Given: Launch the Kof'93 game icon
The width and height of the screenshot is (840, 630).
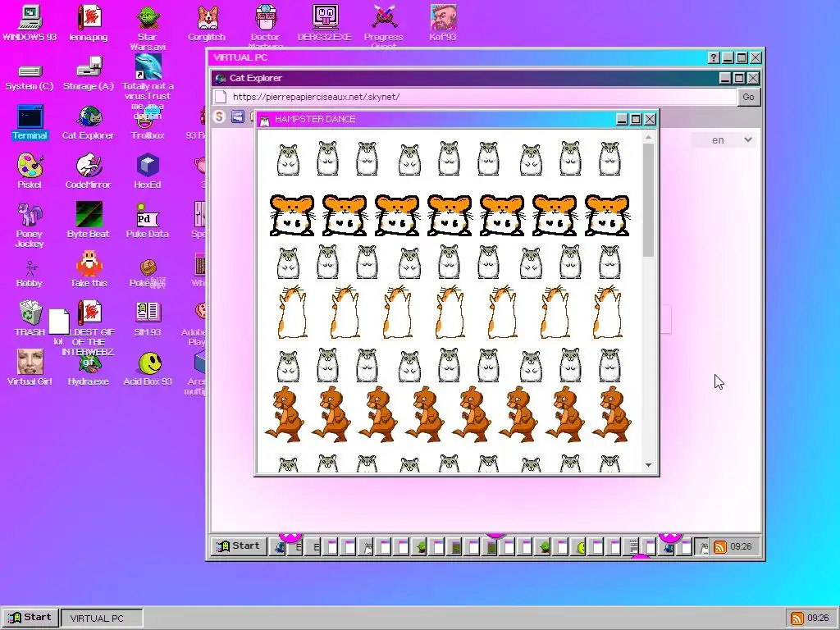Looking at the screenshot, I should [442, 18].
